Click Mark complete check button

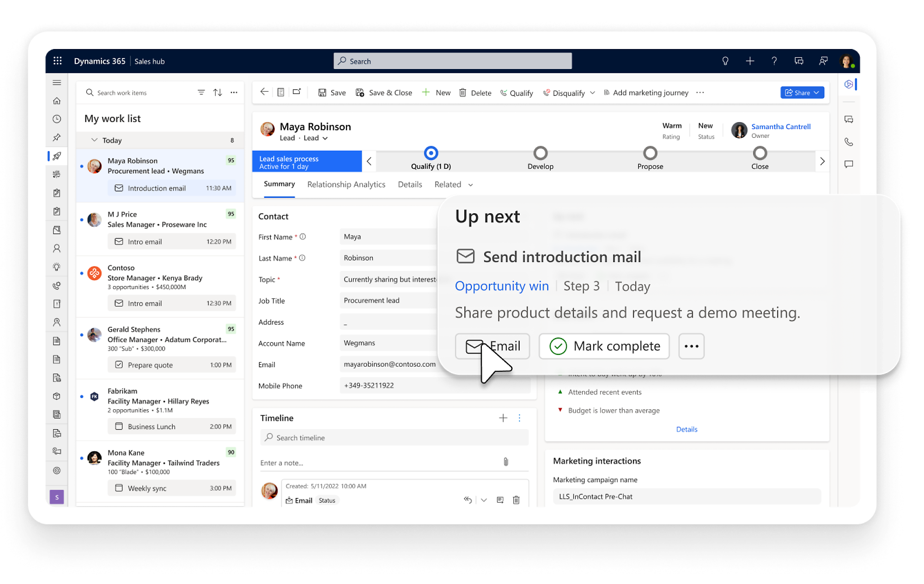[x=604, y=346]
